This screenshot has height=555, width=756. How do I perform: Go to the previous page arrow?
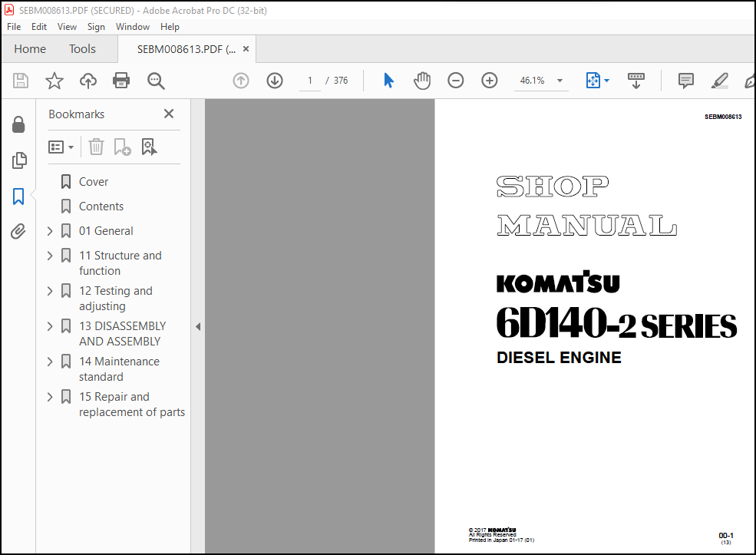pyautogui.click(x=241, y=81)
